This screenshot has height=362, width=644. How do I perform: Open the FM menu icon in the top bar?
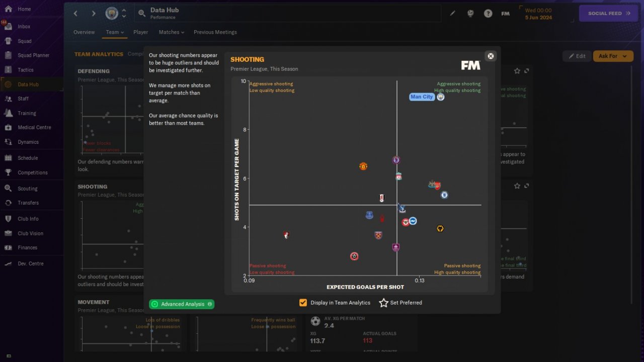click(x=506, y=14)
